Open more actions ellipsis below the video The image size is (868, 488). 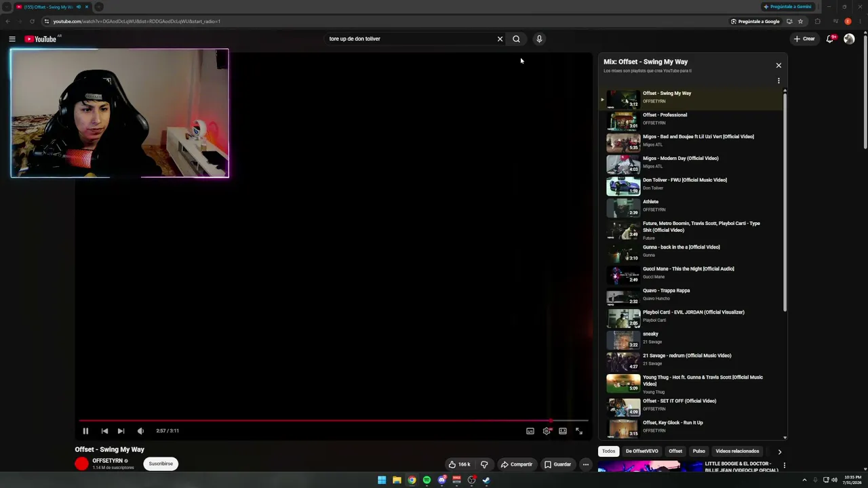point(586,464)
